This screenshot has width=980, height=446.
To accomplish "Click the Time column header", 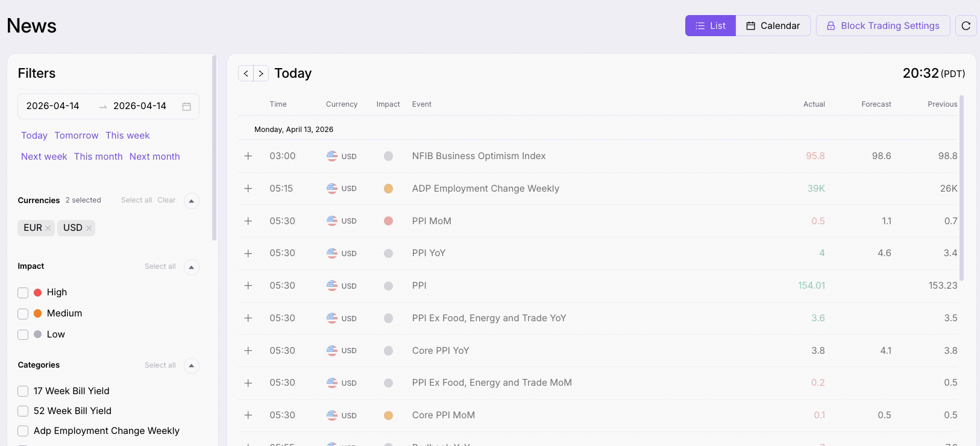I will pyautogui.click(x=278, y=104).
